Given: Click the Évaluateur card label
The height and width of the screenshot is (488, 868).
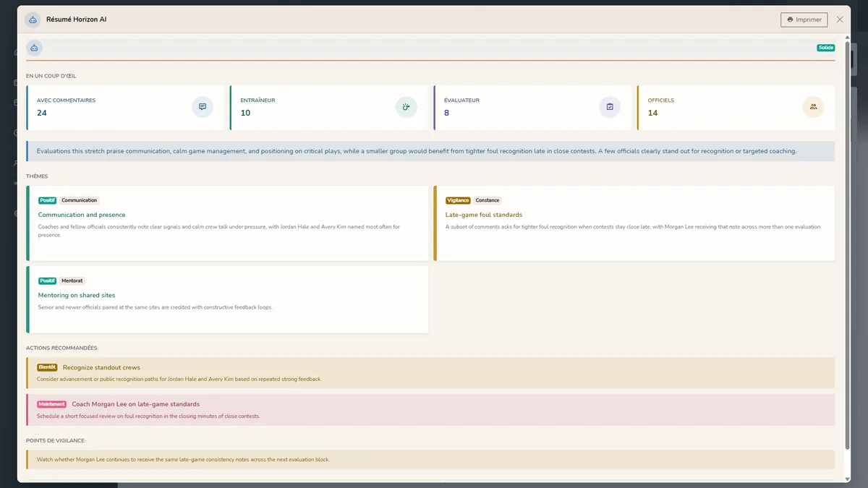Looking at the screenshot, I should pos(461,100).
